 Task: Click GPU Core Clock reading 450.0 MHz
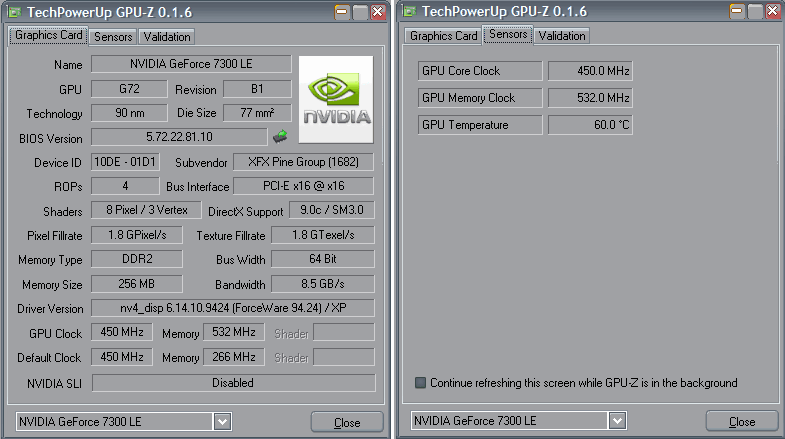pyautogui.click(x=590, y=71)
